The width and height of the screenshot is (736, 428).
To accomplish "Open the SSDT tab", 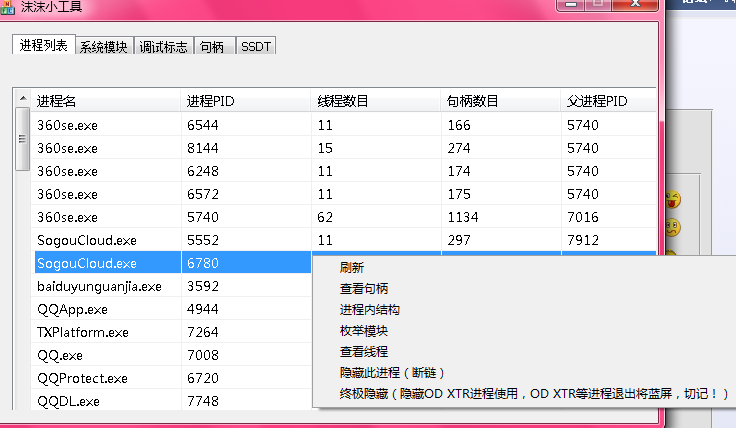I will point(256,46).
